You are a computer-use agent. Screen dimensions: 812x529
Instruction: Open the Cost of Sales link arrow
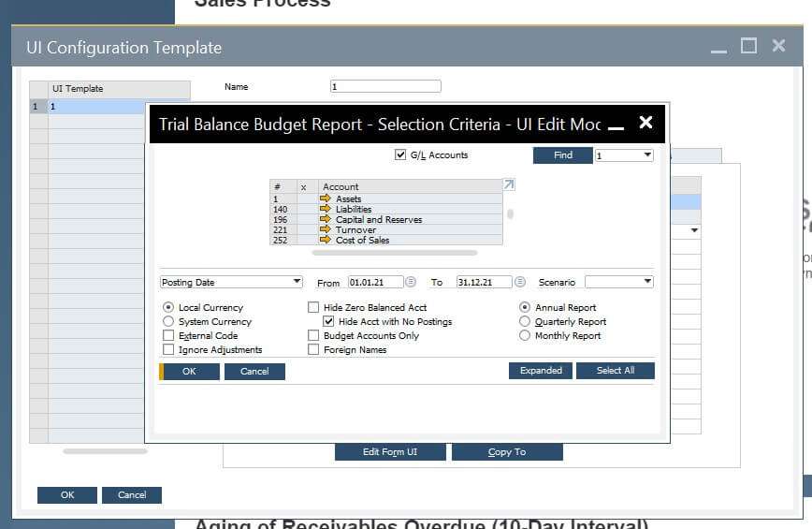(326, 240)
